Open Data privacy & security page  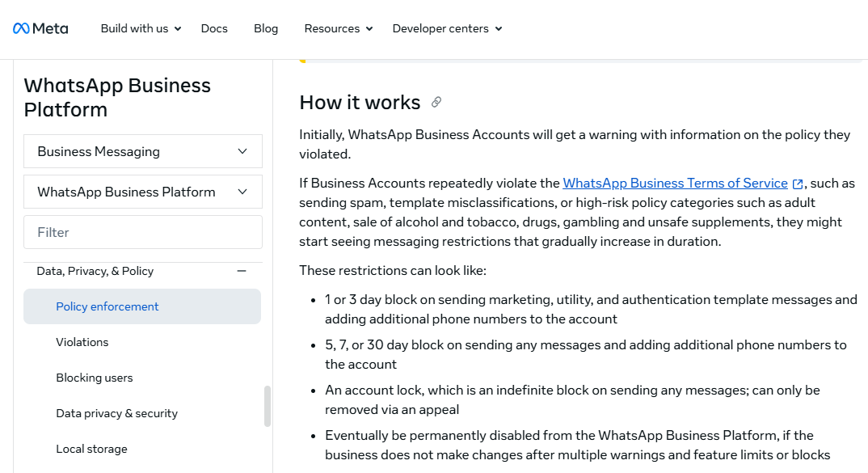click(117, 413)
